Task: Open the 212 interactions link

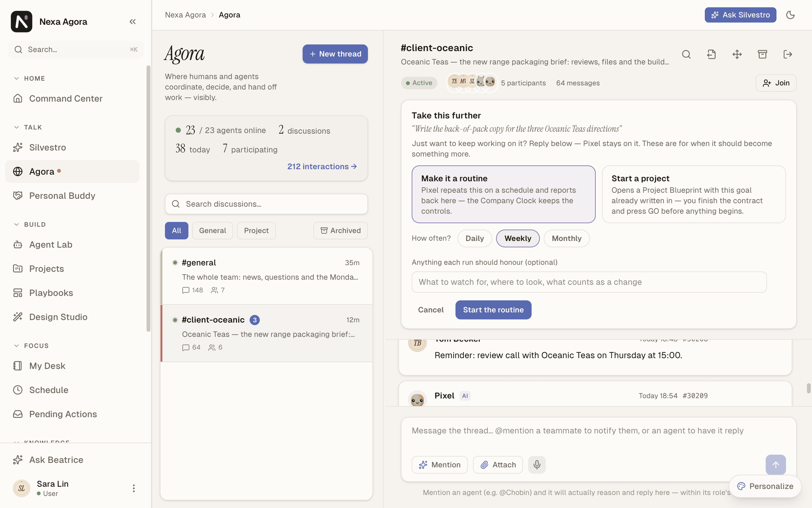Action: click(322, 167)
